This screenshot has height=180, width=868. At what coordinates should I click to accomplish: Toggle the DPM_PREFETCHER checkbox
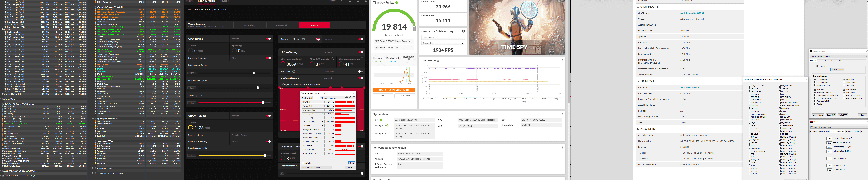(749, 86)
